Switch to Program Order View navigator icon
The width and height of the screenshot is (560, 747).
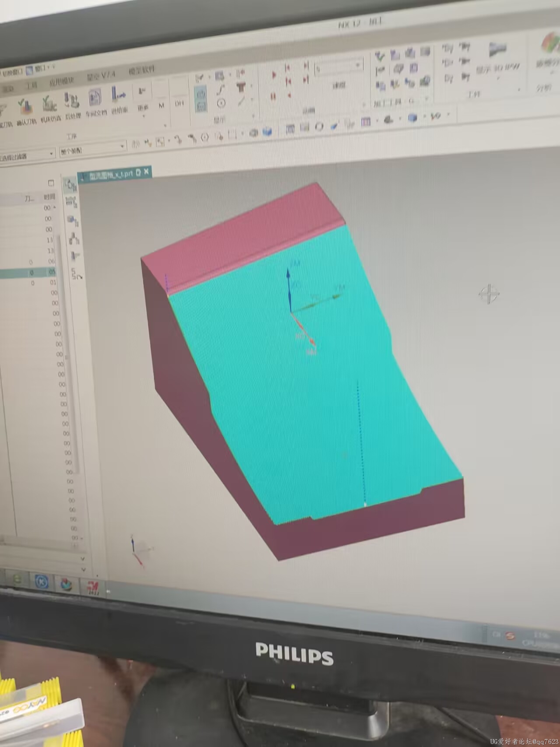[x=70, y=186]
